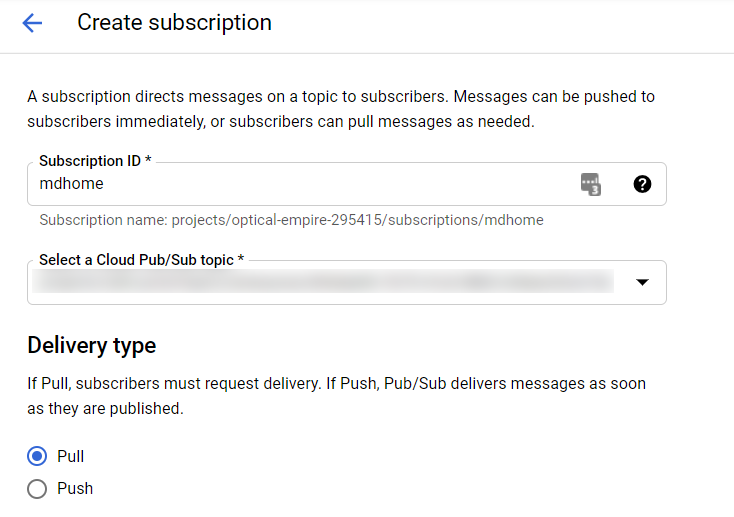The height and width of the screenshot is (517, 734).
Task: Click the 'Subscription ID *' field label
Action: click(95, 161)
